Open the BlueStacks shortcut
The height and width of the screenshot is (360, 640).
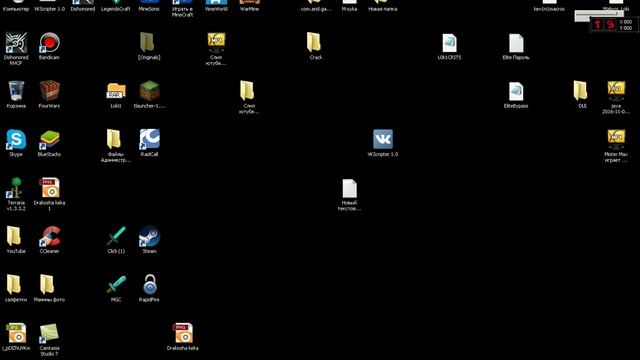point(49,140)
